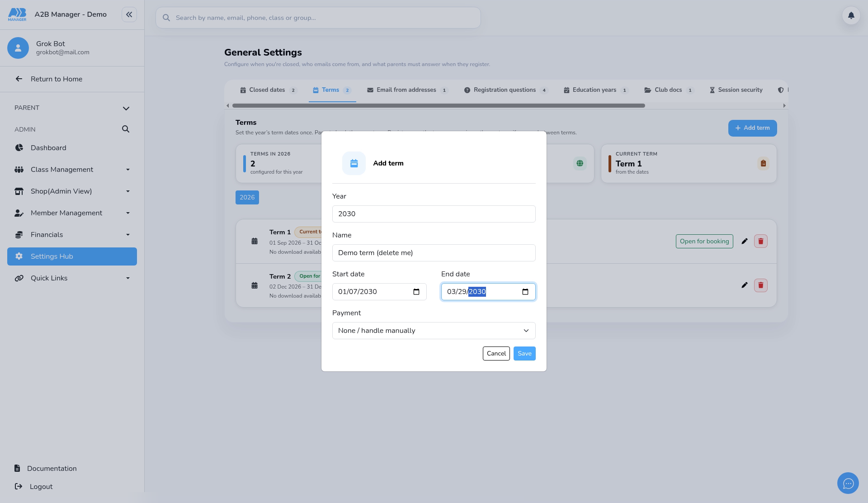Open End date calendar picker icon

pos(525,292)
